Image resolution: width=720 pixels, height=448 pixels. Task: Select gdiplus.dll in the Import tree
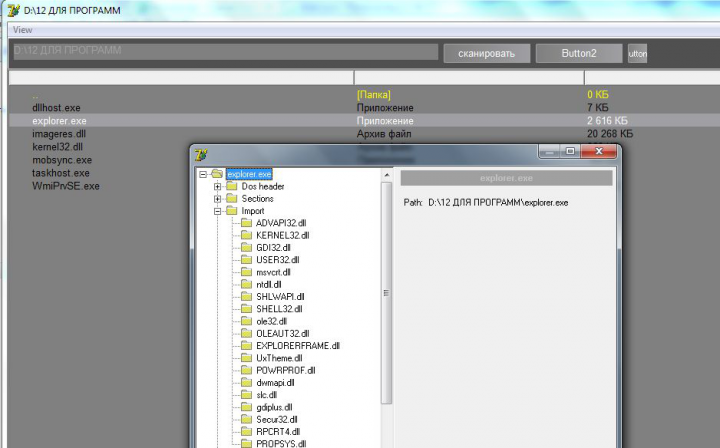click(x=274, y=408)
